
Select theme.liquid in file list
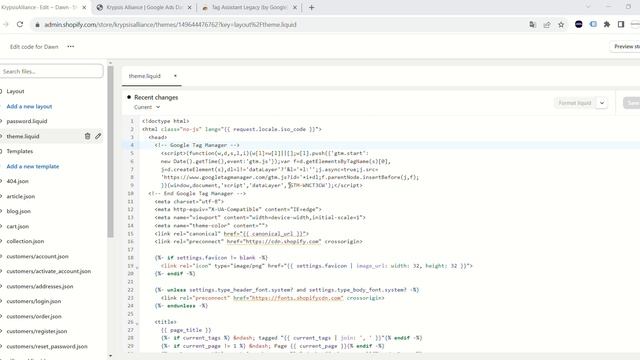(x=23, y=136)
